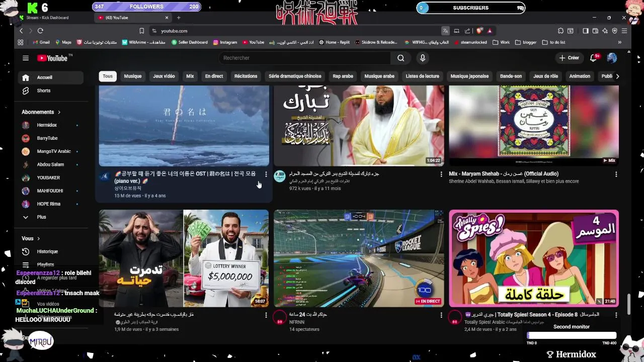Open browser main menu icon
Image resolution: width=644 pixels, height=362 pixels.
click(625, 31)
